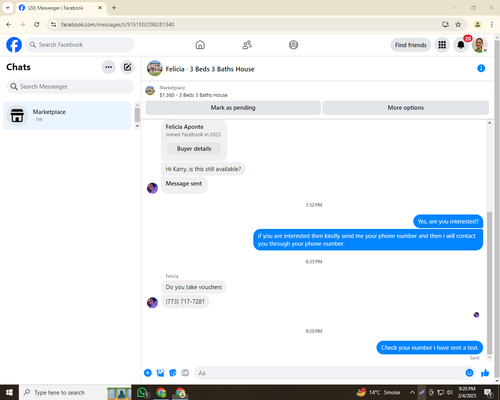Send a thumbs-up like

click(485, 373)
